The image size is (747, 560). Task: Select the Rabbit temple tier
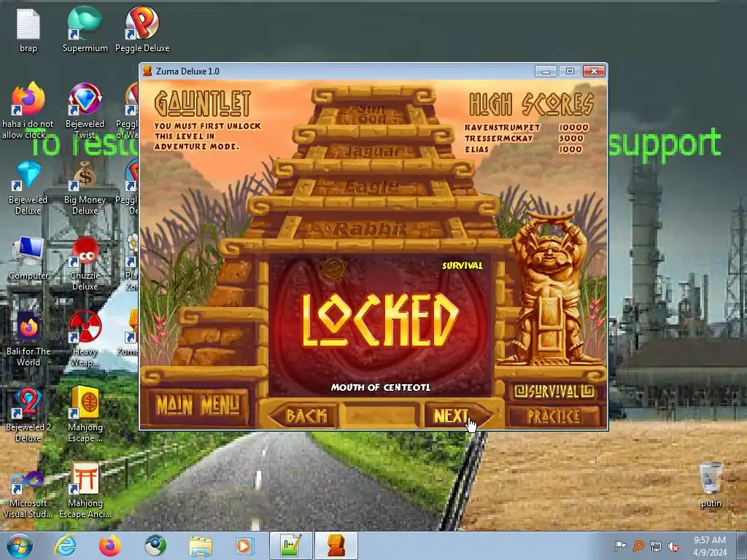(x=370, y=230)
